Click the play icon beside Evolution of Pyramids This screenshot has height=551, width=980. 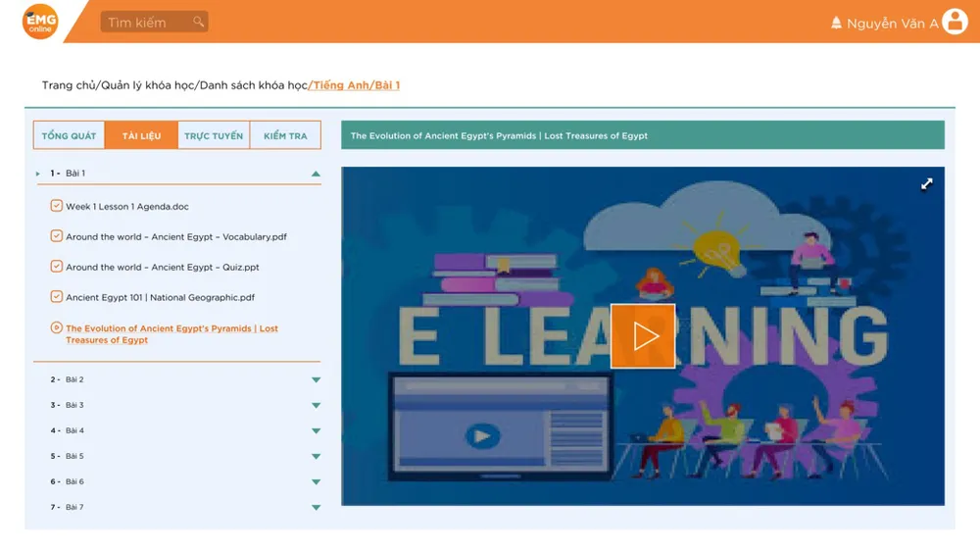(x=56, y=327)
